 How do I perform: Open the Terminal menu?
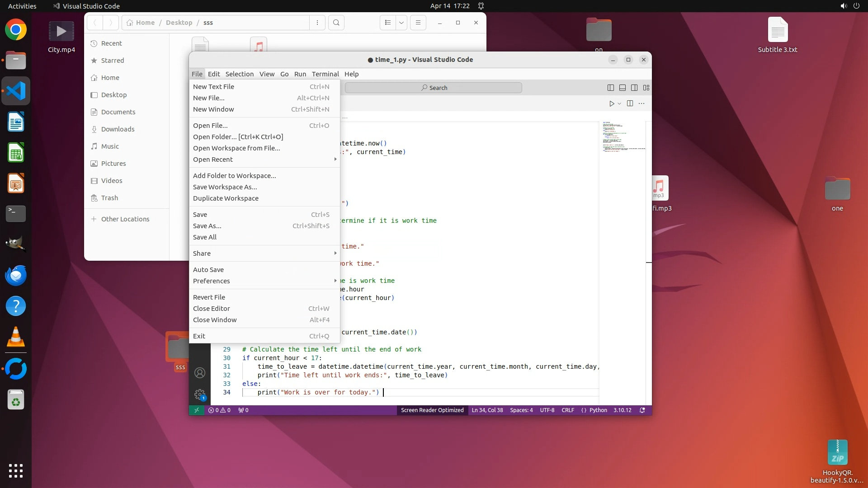325,74
